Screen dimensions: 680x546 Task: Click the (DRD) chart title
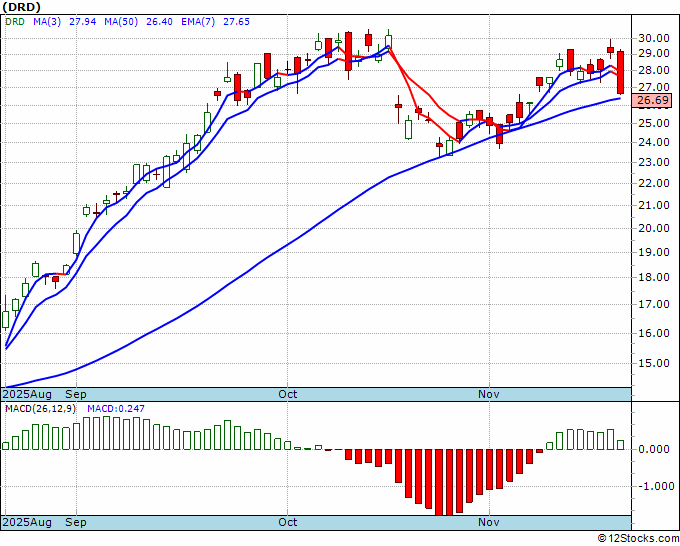(x=22, y=7)
